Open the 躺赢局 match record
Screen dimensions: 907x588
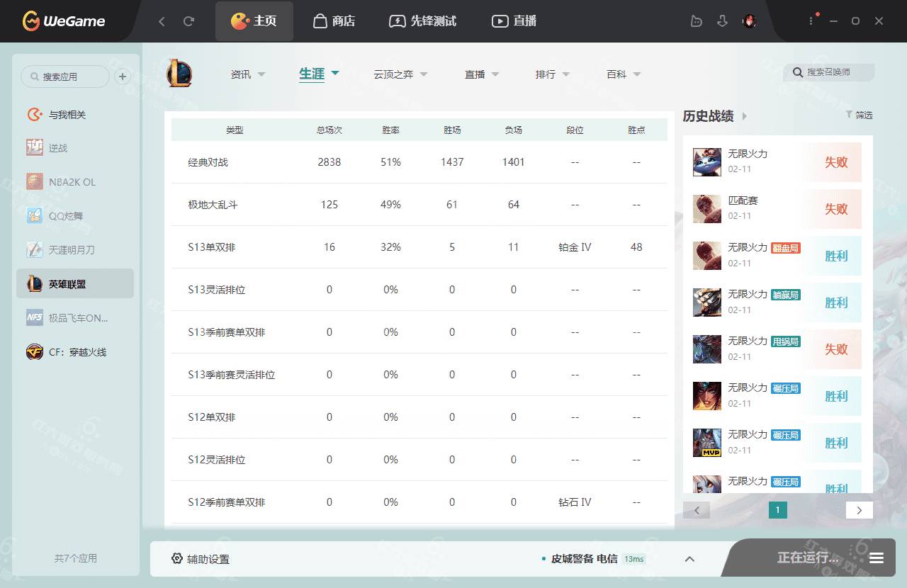coord(777,303)
